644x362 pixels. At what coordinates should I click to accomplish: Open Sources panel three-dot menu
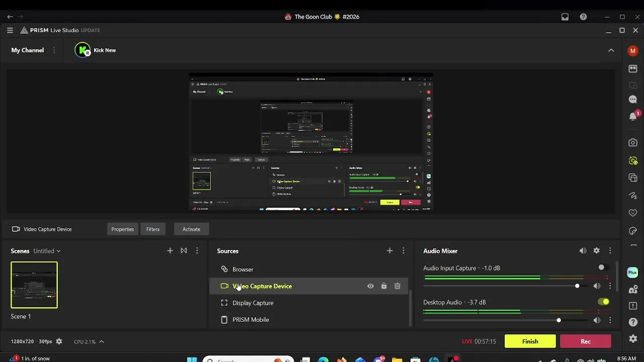pyautogui.click(x=403, y=250)
